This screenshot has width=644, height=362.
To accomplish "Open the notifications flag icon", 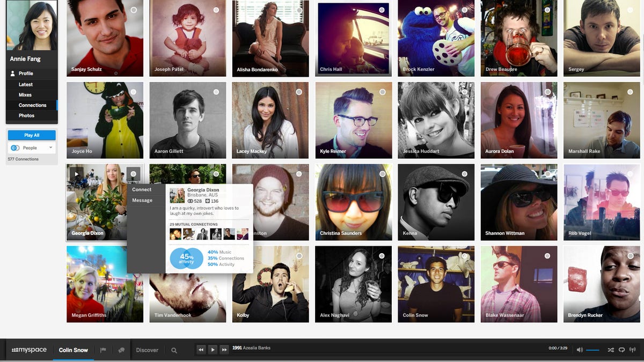I will (x=103, y=350).
